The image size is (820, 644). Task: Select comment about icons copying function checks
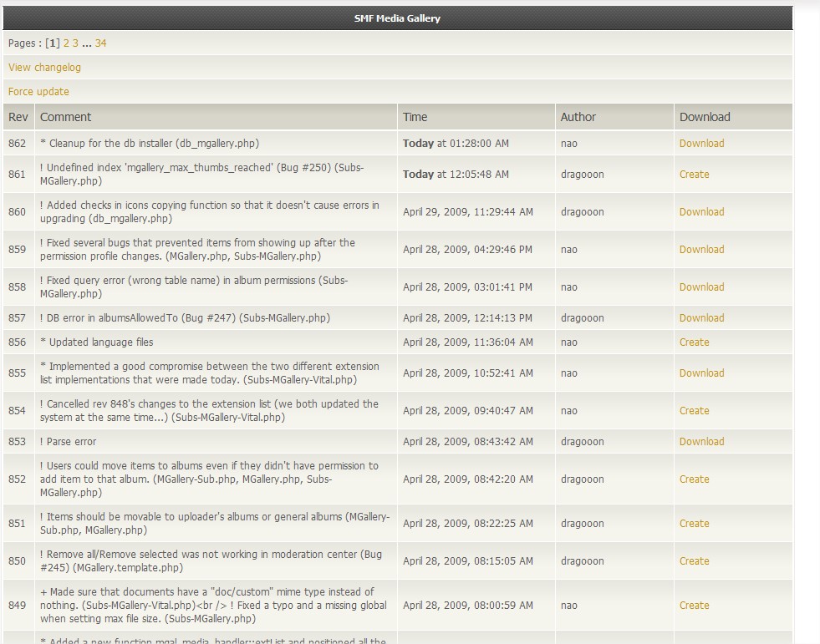point(210,211)
